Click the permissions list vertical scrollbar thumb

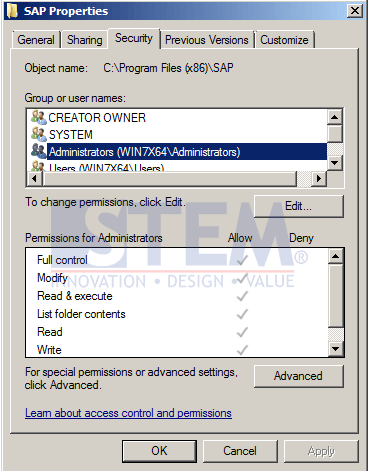point(336,295)
